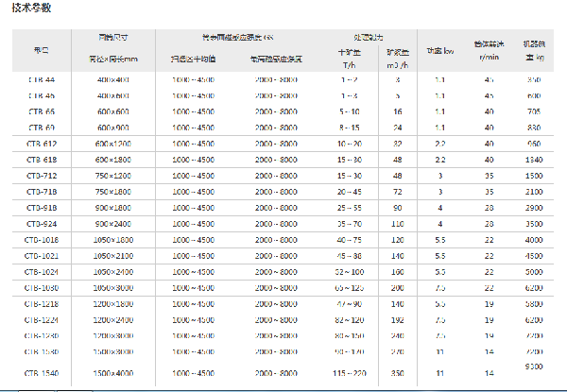Select the slurry value 350
567x392 pixels.
click(398, 373)
